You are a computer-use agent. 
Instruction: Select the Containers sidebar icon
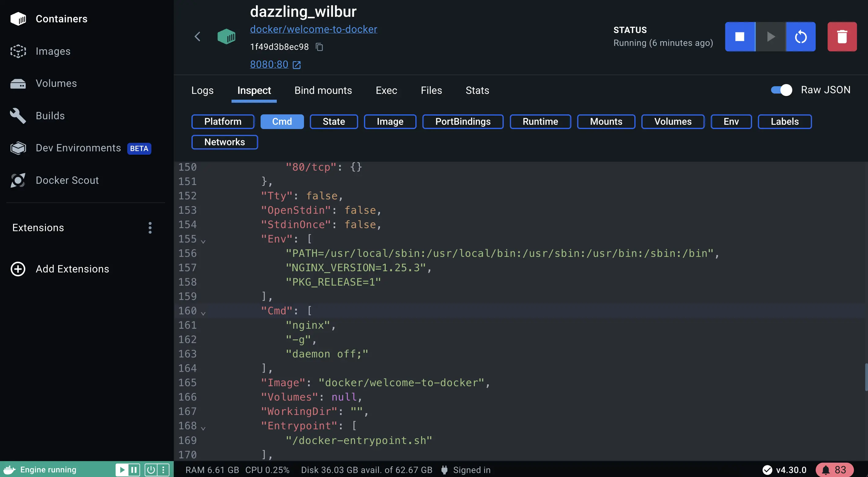tap(18, 19)
